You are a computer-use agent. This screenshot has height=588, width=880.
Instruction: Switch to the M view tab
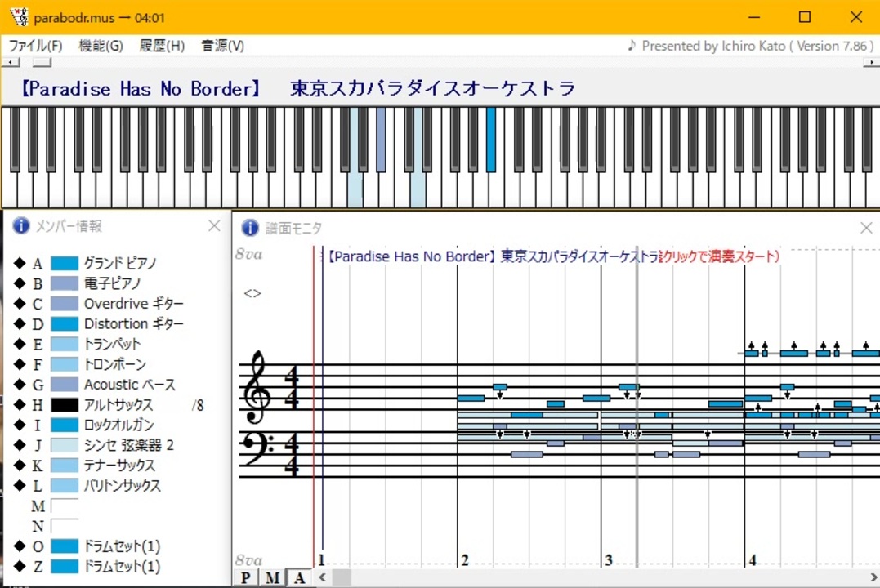pyautogui.click(x=272, y=577)
